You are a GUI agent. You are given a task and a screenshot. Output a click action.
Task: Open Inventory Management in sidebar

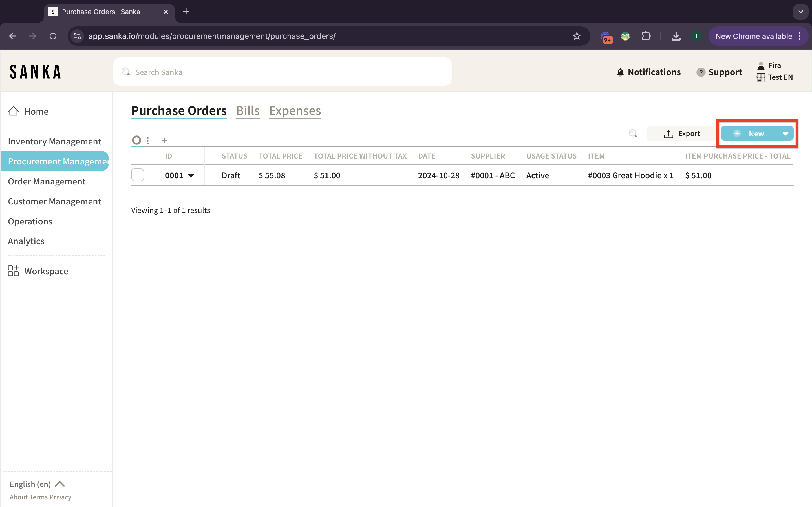tap(54, 141)
